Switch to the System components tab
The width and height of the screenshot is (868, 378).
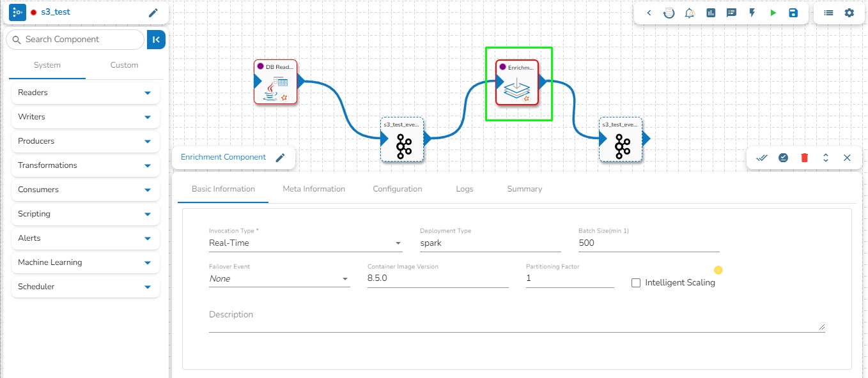click(47, 65)
